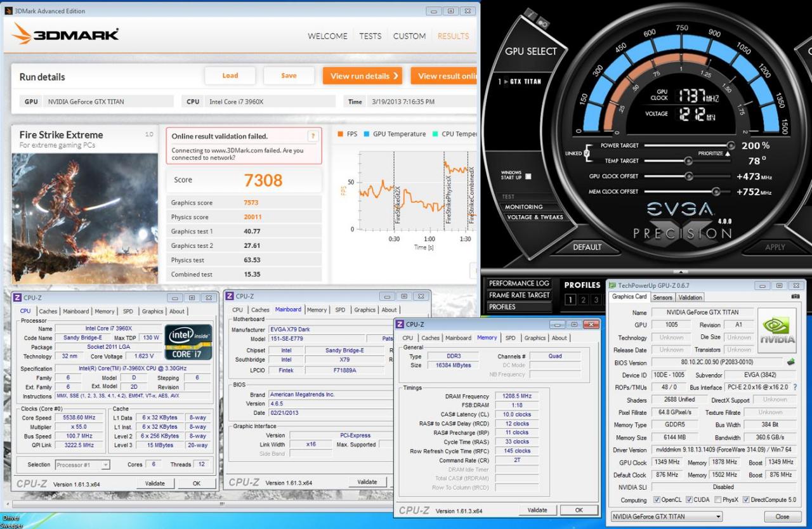Click the Fire Strike Extreme artwork thumbnail

84,218
